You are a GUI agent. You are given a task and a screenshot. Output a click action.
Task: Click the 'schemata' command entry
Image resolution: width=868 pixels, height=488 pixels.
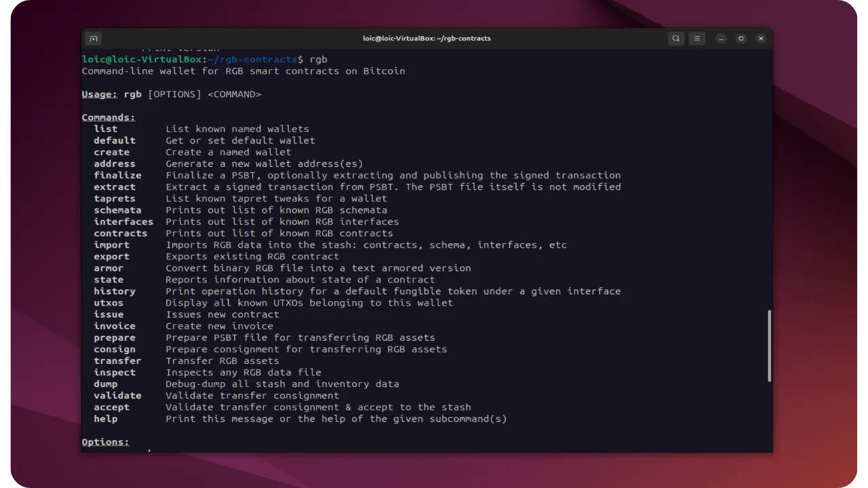[x=117, y=210]
